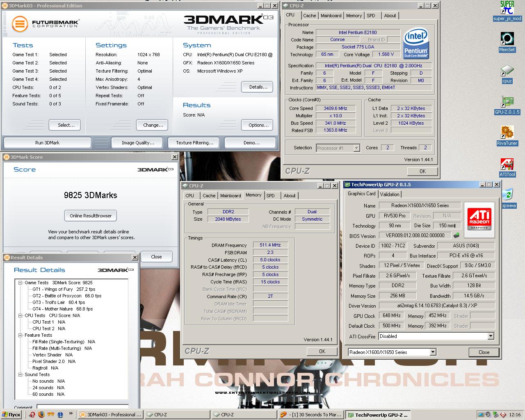Image resolution: width=525 pixels, height=420 pixels.
Task: Collapse the Sound Tests tree node
Action: pyautogui.click(x=20, y=374)
